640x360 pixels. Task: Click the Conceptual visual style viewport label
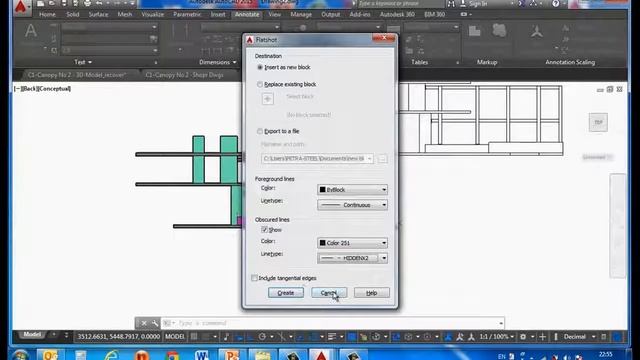[x=56, y=89]
